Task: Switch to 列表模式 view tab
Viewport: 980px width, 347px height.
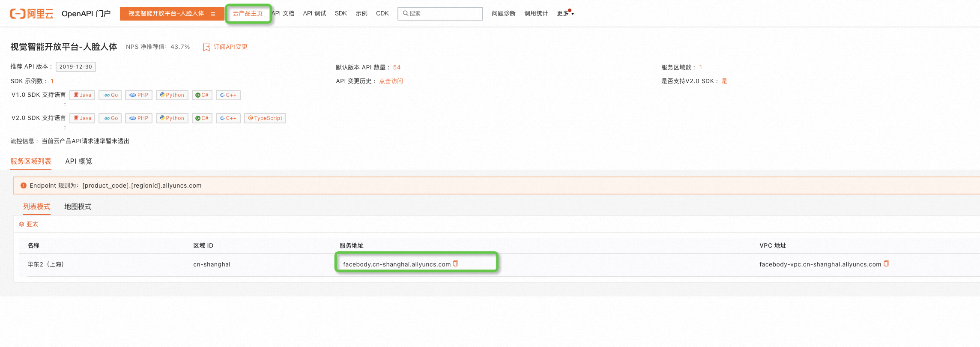Action: point(37,206)
